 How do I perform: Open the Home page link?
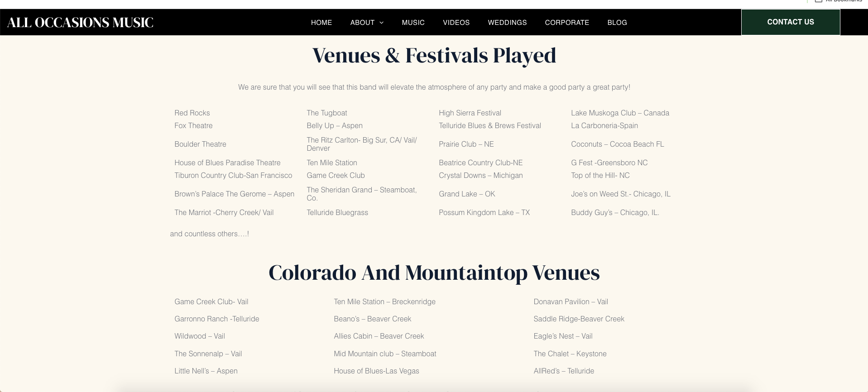(x=321, y=22)
